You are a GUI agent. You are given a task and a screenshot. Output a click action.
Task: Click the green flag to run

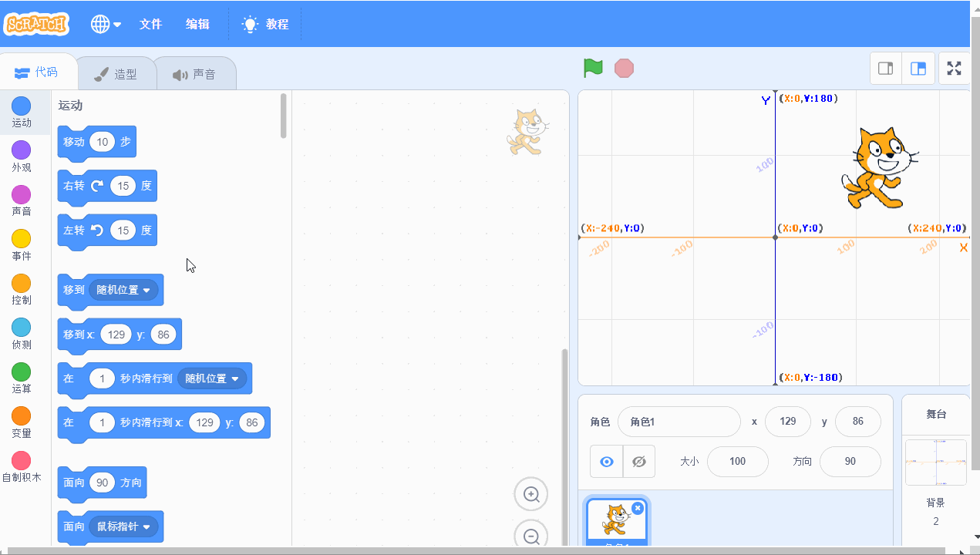[x=593, y=68]
